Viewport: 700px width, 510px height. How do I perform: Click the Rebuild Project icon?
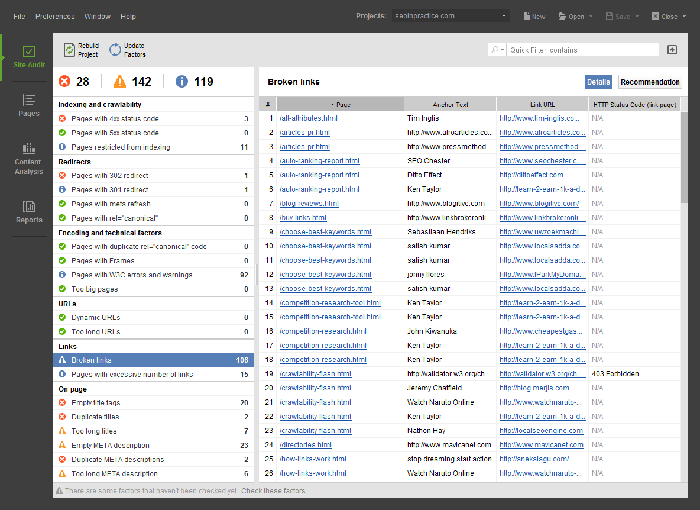coord(69,49)
